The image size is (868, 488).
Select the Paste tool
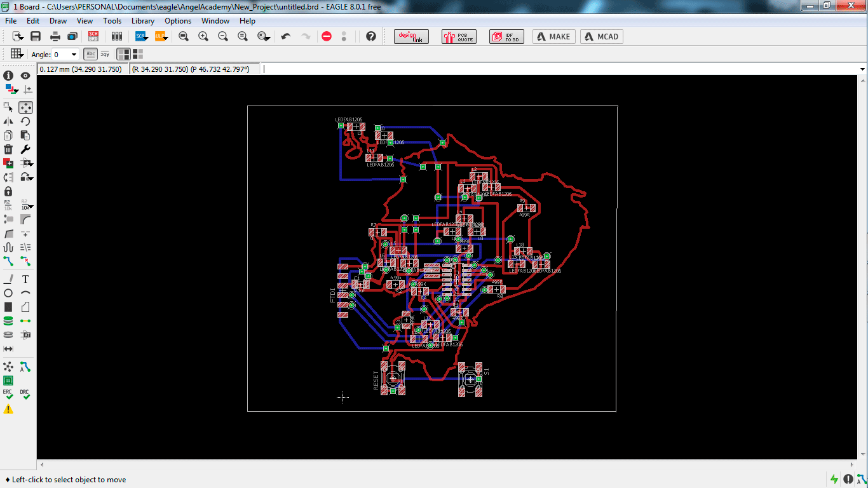click(x=25, y=135)
